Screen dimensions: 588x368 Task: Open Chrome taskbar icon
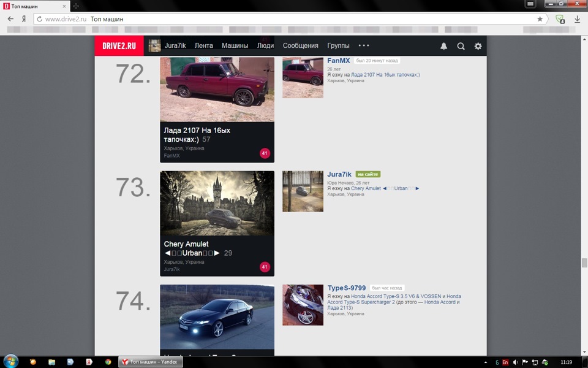[x=108, y=362]
